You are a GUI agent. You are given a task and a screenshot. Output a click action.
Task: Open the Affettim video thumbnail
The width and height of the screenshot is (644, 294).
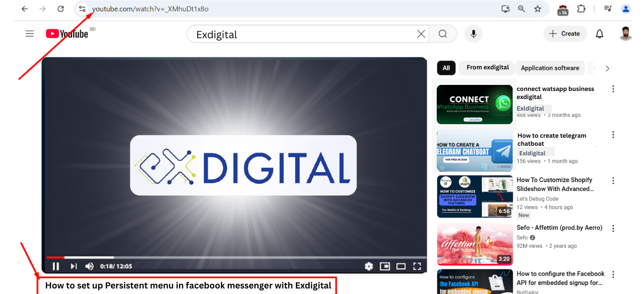pyautogui.click(x=474, y=244)
